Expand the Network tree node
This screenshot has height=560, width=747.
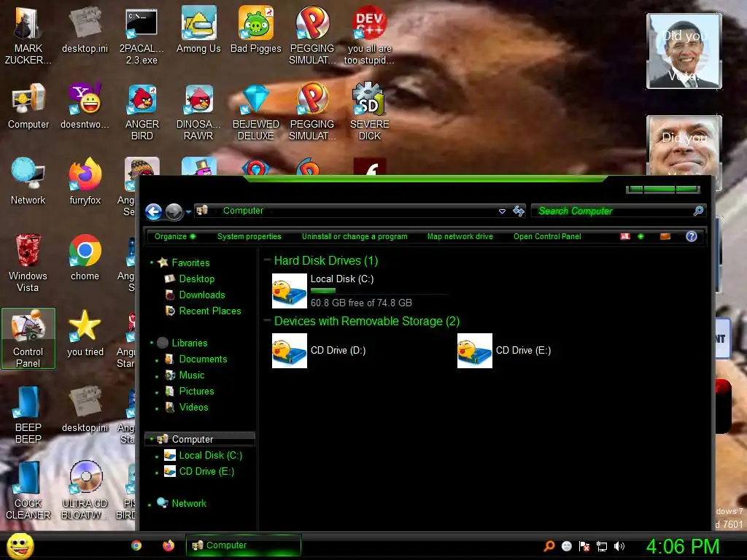point(150,504)
